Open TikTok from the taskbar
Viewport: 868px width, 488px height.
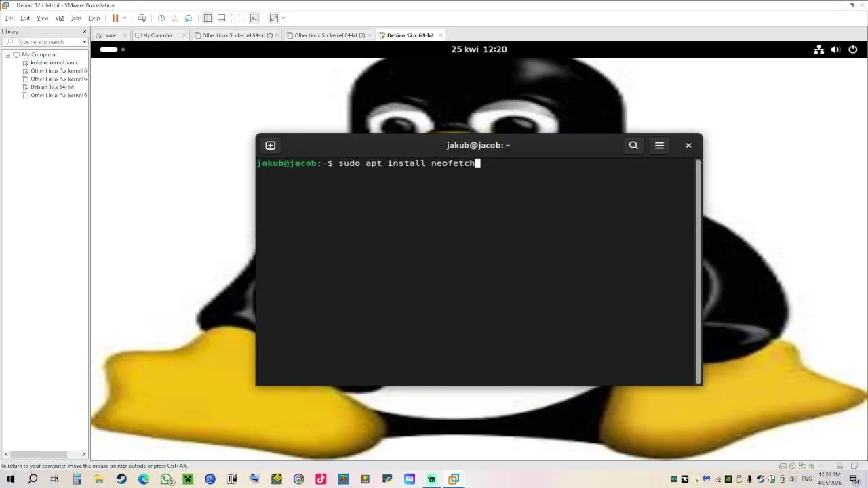tap(321, 479)
